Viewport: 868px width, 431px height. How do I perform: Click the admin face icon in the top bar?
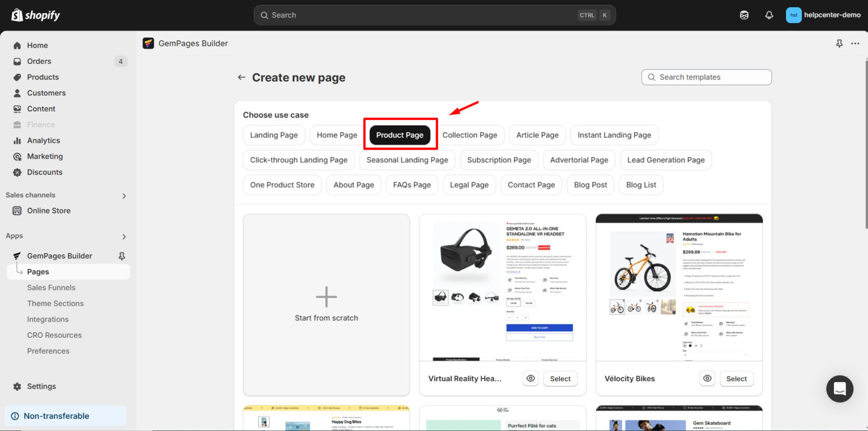744,15
